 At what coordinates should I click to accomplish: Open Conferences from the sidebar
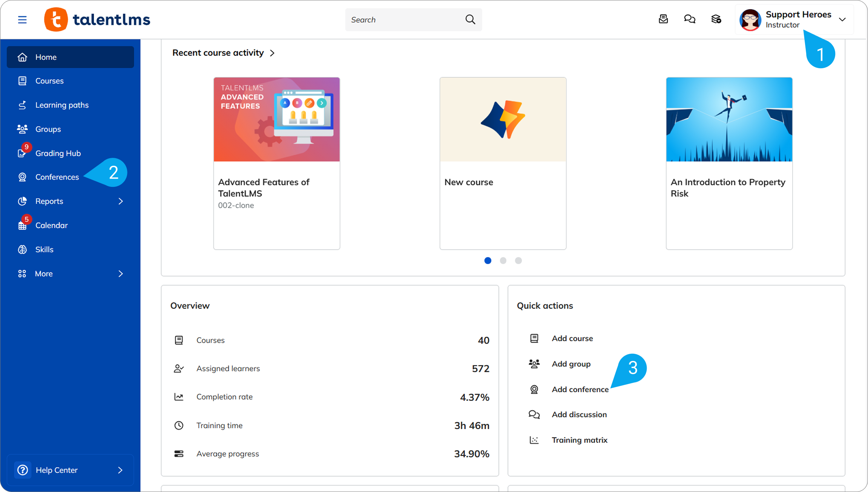coord(57,177)
